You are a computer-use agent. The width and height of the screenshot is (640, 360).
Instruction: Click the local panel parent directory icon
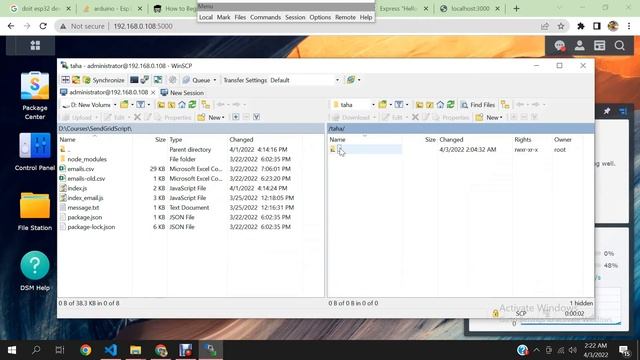coord(161,105)
